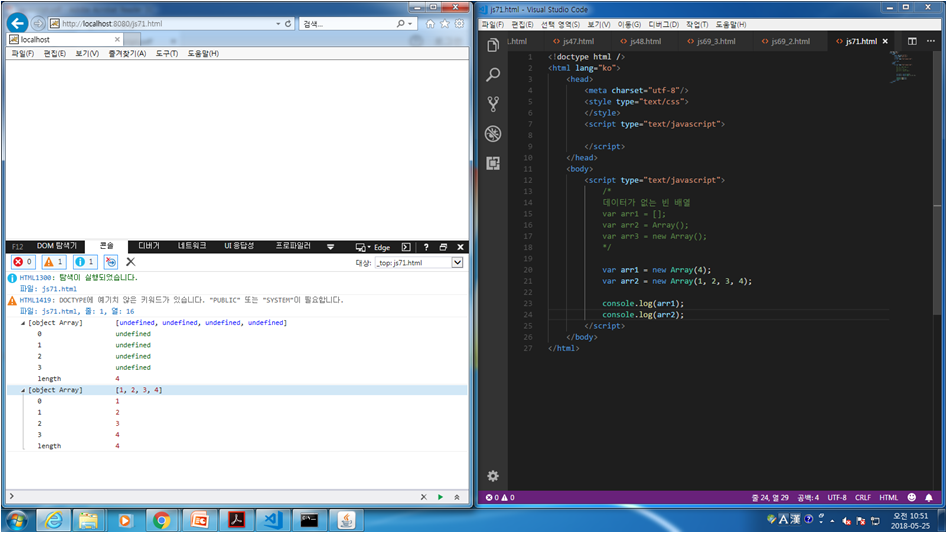Toggle info messages filter in console
This screenshot has width=947, height=533.
pos(85,261)
